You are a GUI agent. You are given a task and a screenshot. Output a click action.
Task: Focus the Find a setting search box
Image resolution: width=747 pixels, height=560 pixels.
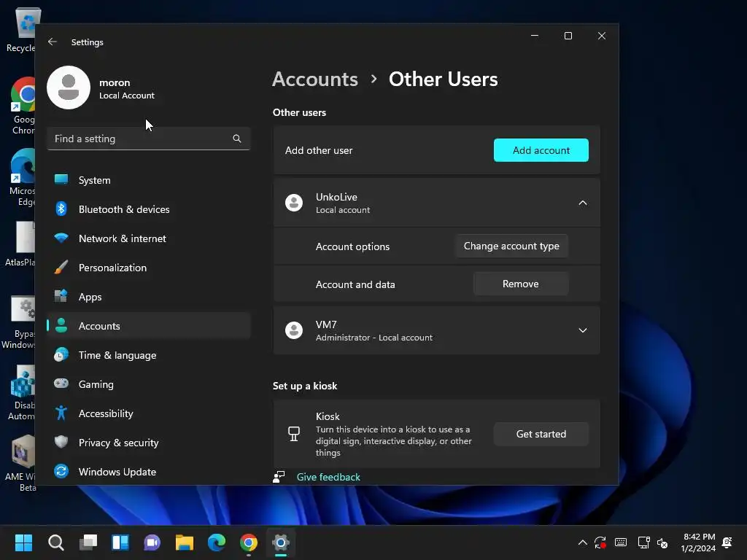pos(149,139)
